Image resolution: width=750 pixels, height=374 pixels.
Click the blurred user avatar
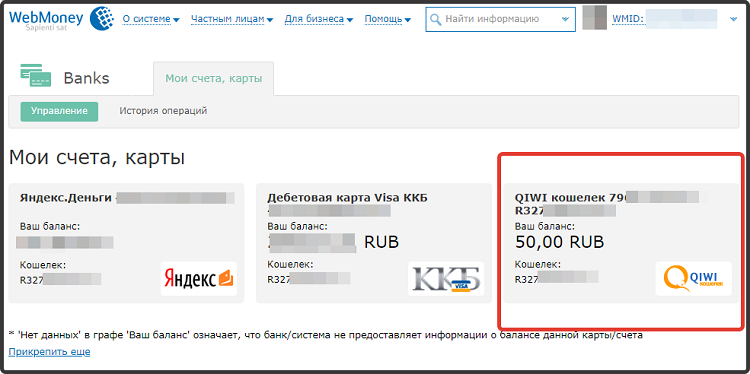pos(595,17)
